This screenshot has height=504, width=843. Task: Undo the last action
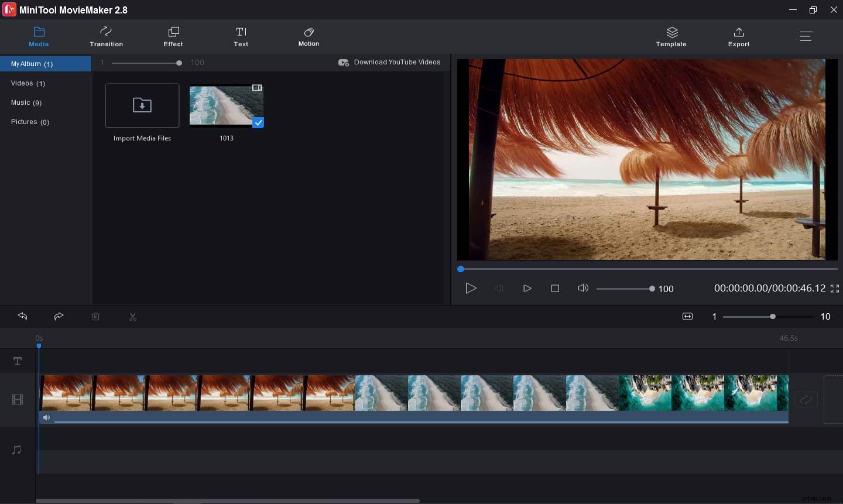click(22, 317)
